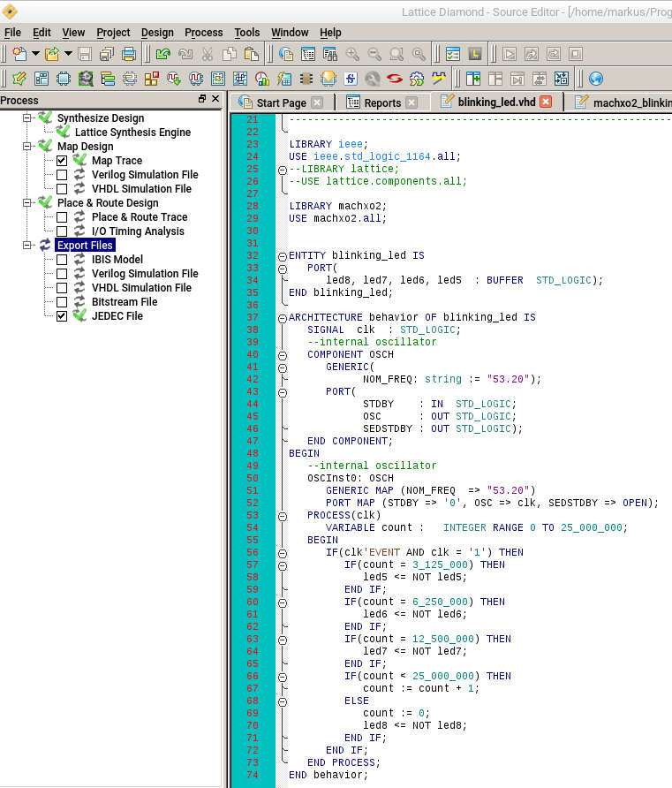This screenshot has width=672, height=788.
Task: Open the Open file dropdown arrow
Action: [68, 53]
